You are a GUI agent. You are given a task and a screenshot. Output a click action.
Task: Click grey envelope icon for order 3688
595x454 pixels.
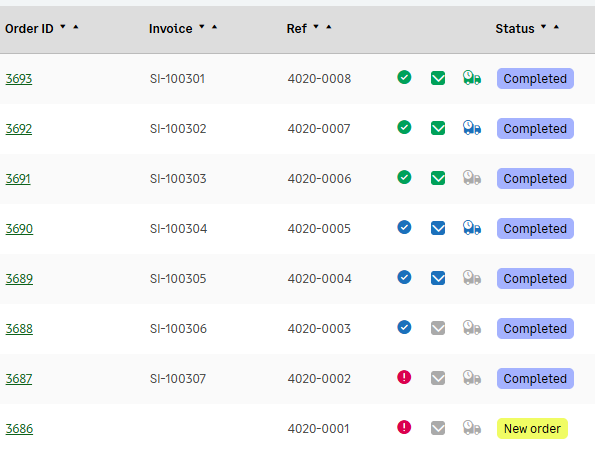(438, 328)
